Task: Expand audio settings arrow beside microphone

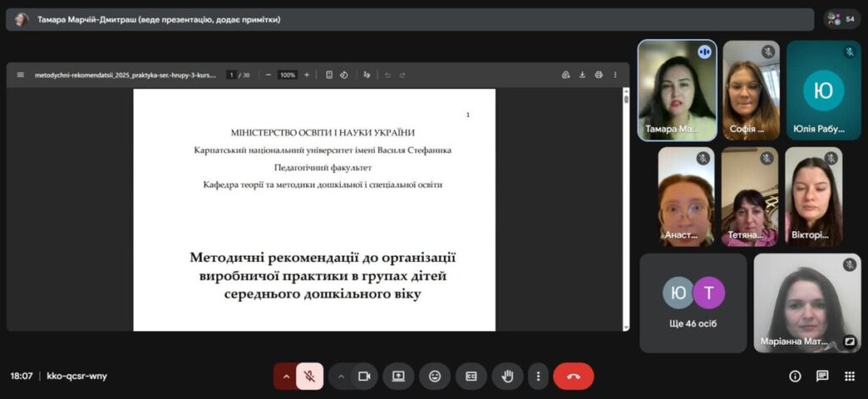Action: point(287,376)
